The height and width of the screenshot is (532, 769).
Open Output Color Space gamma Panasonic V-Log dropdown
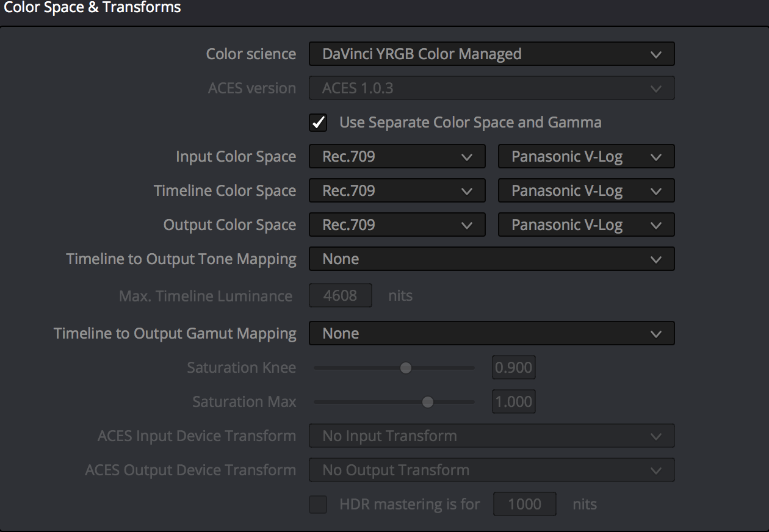click(x=587, y=225)
